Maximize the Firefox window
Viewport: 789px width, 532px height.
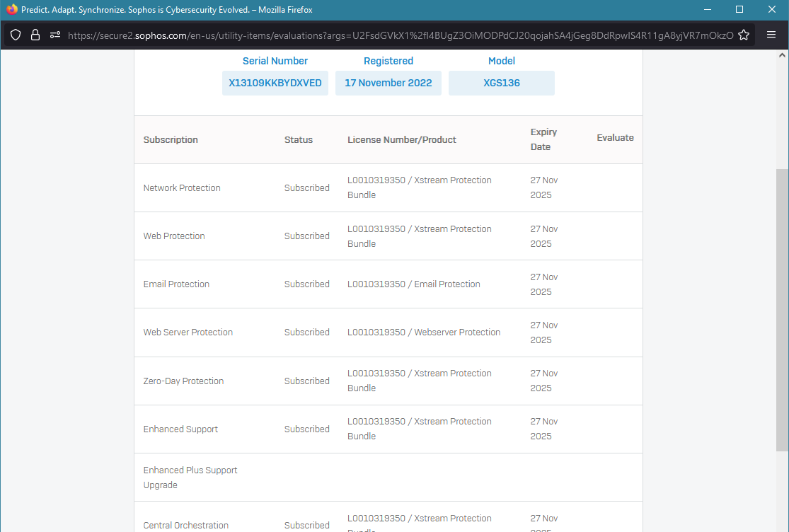point(739,10)
